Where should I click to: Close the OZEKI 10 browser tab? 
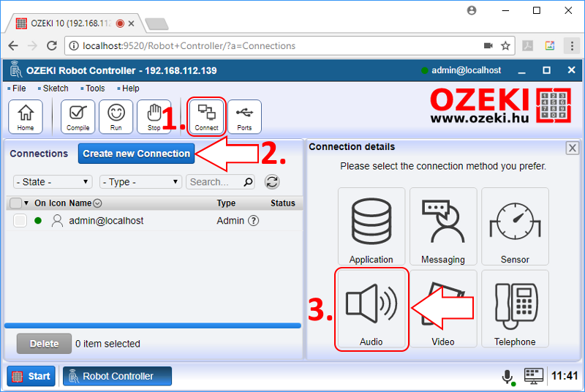coord(131,23)
